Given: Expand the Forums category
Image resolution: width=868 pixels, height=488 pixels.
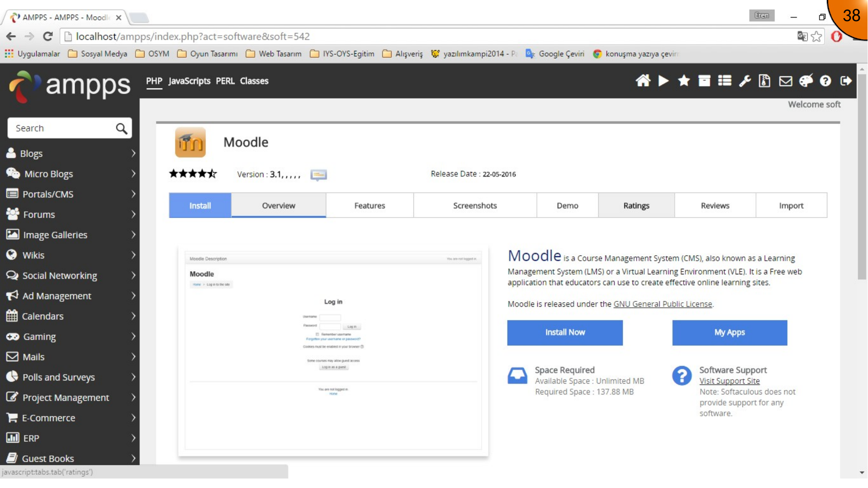Looking at the screenshot, I should 70,215.
